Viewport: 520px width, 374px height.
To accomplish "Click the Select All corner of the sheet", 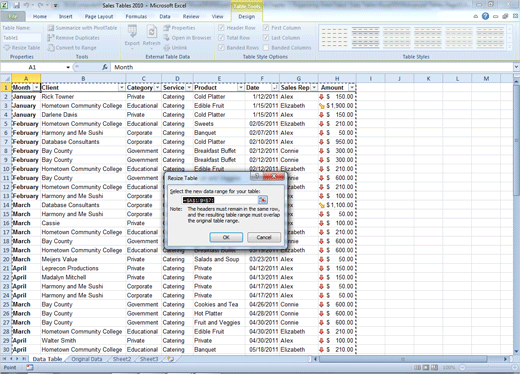I will click(6, 79).
